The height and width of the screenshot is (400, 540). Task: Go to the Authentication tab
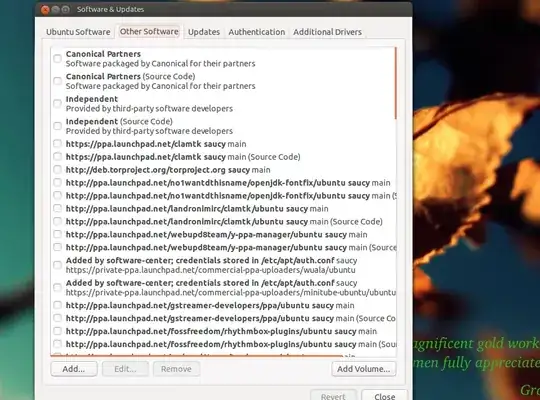[257, 32]
